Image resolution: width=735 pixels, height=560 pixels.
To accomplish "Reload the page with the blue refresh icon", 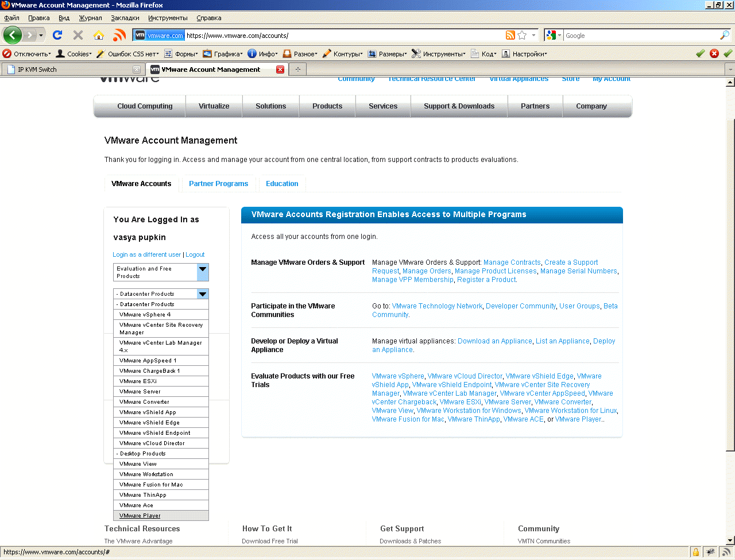I will pyautogui.click(x=57, y=35).
